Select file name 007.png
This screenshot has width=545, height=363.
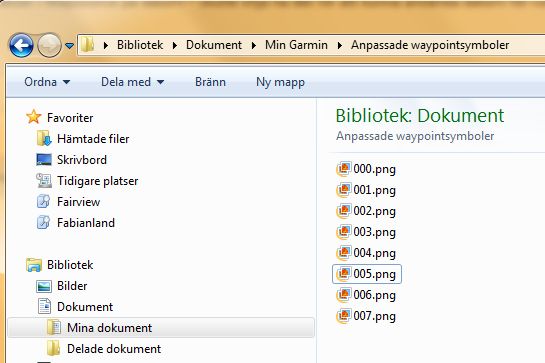(x=374, y=316)
